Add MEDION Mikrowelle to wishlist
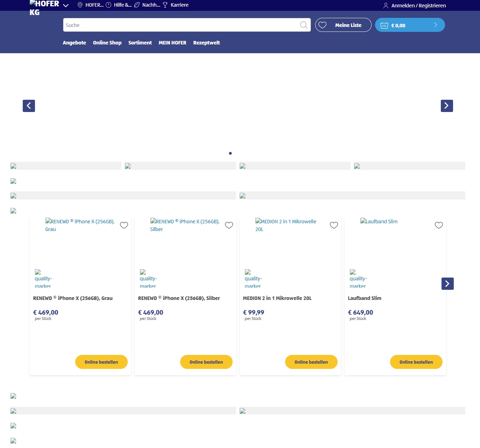Viewport: 480px width, 448px height. 334,225
